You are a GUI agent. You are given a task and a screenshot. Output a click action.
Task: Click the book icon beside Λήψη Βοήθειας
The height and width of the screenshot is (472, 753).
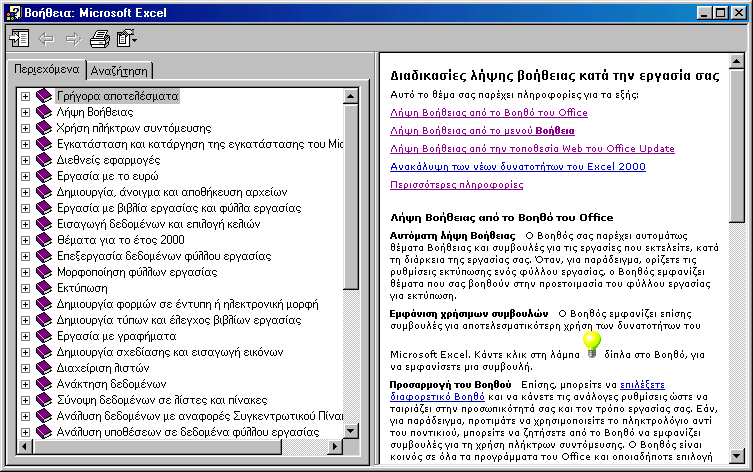click(x=44, y=112)
